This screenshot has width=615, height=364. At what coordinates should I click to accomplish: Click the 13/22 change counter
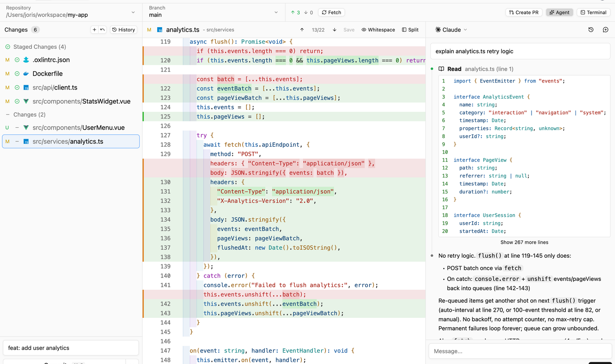coord(318,30)
